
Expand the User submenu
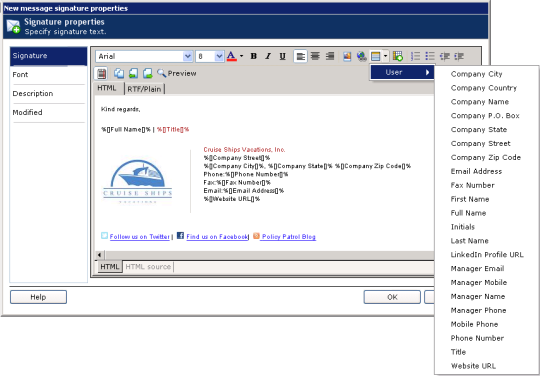402,72
